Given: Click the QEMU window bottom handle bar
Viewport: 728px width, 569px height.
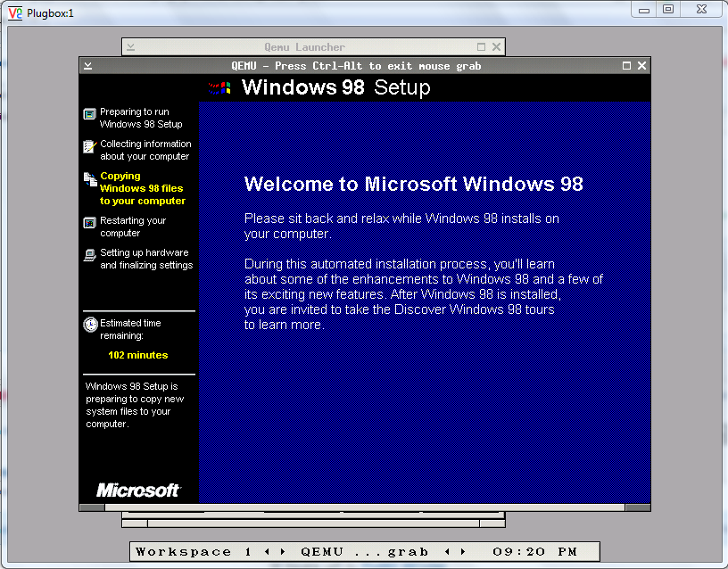Looking at the screenshot, I should click(x=365, y=507).
